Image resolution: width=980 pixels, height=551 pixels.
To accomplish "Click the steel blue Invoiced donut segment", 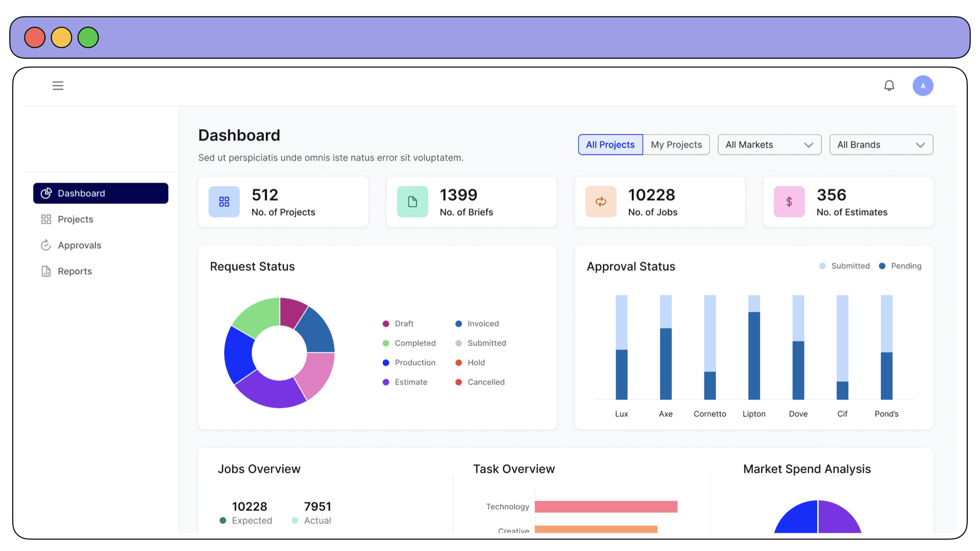I will coord(316,332).
